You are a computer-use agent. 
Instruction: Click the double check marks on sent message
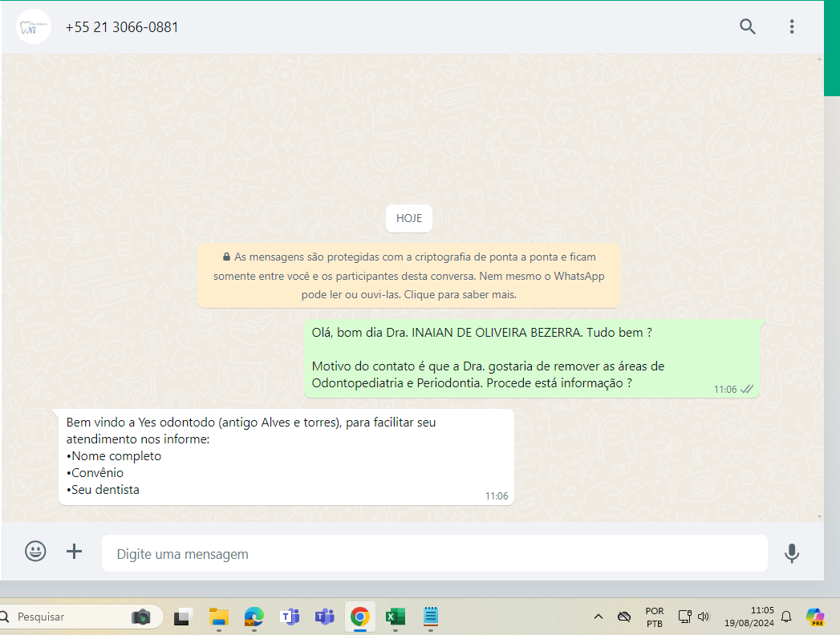tap(747, 389)
